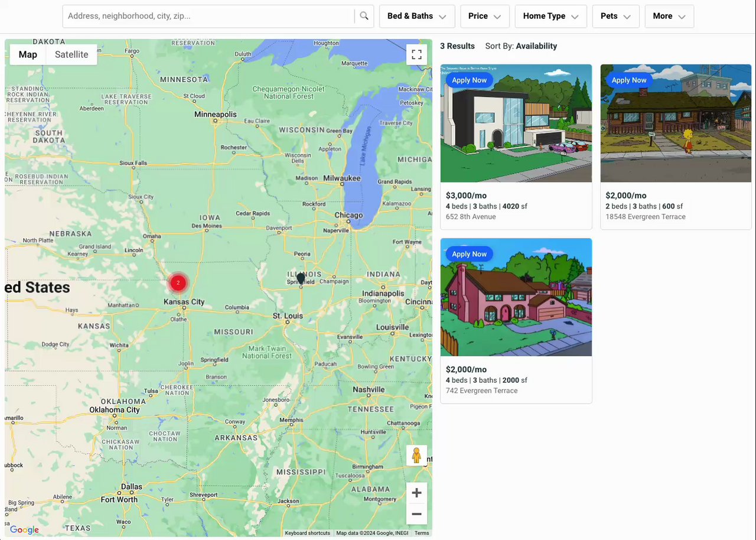Screen dimensions: 756x540
Task: Click the Google logo on the map
Action: [24, 530]
